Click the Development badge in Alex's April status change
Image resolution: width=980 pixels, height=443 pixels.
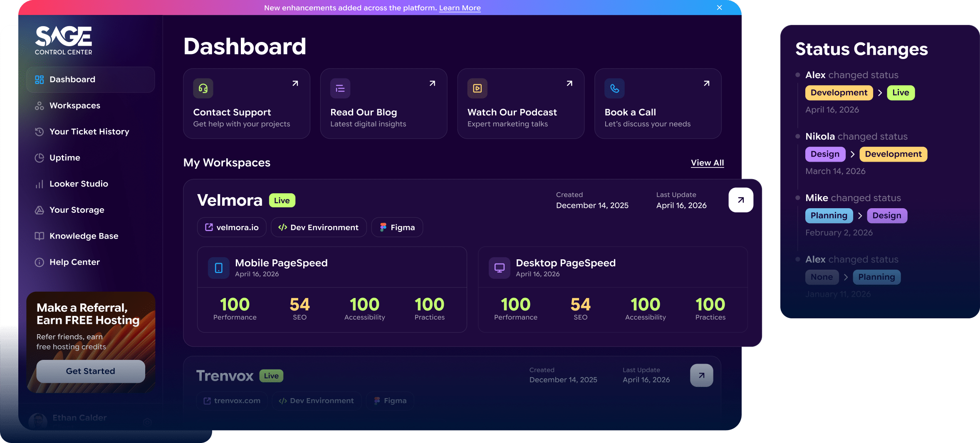839,93
